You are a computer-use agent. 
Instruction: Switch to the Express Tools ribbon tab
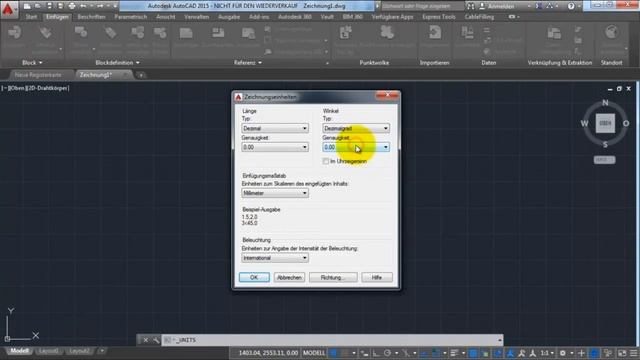(439, 17)
